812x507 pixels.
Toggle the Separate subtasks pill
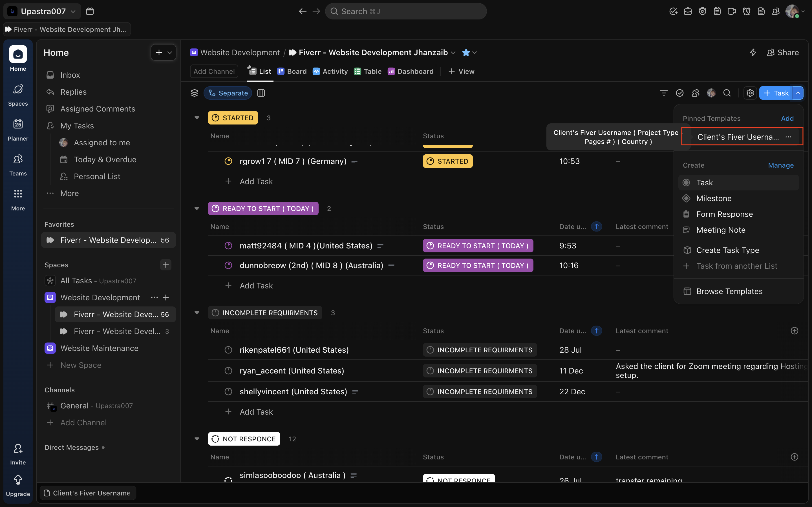(228, 93)
